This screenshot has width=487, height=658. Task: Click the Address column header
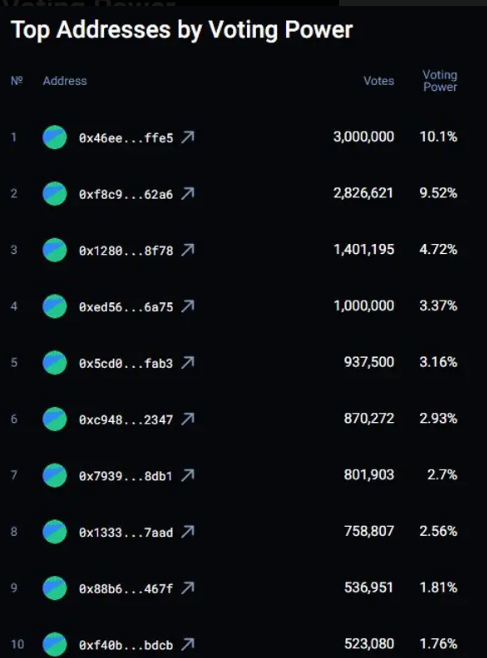65,81
